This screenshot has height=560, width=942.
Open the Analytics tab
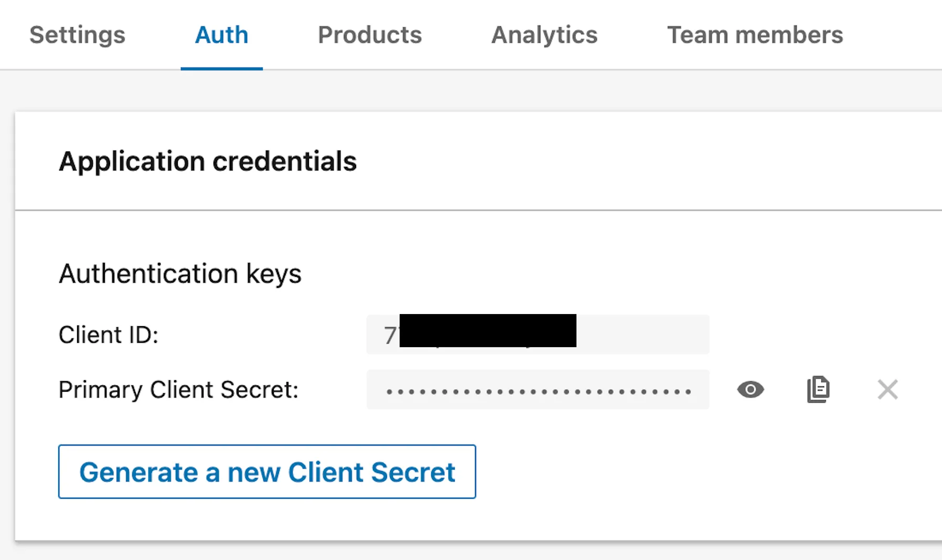[544, 35]
